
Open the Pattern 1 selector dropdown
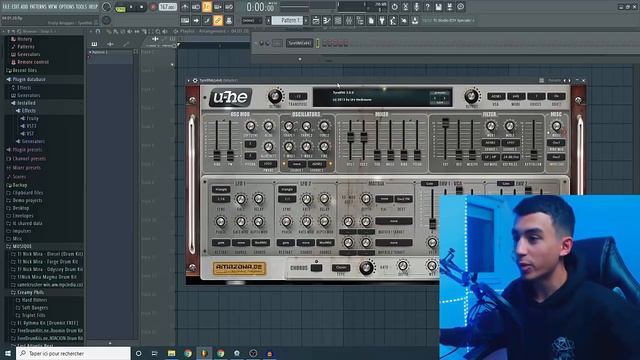pos(288,20)
